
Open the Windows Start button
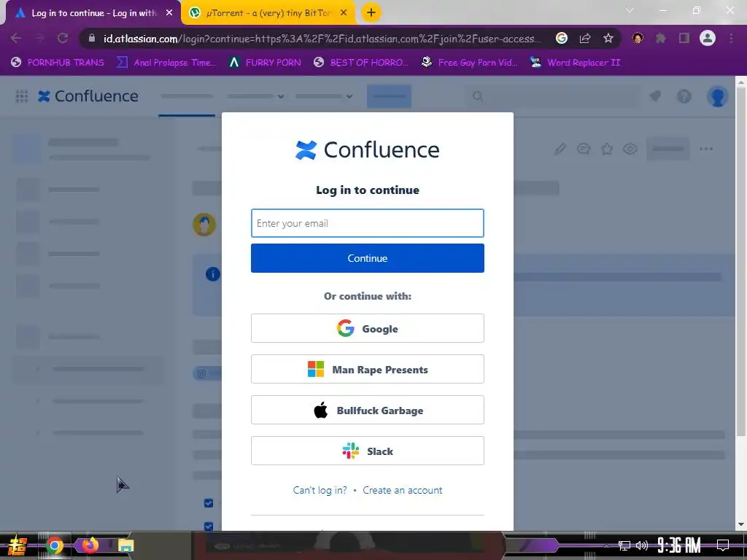pyautogui.click(x=16, y=545)
